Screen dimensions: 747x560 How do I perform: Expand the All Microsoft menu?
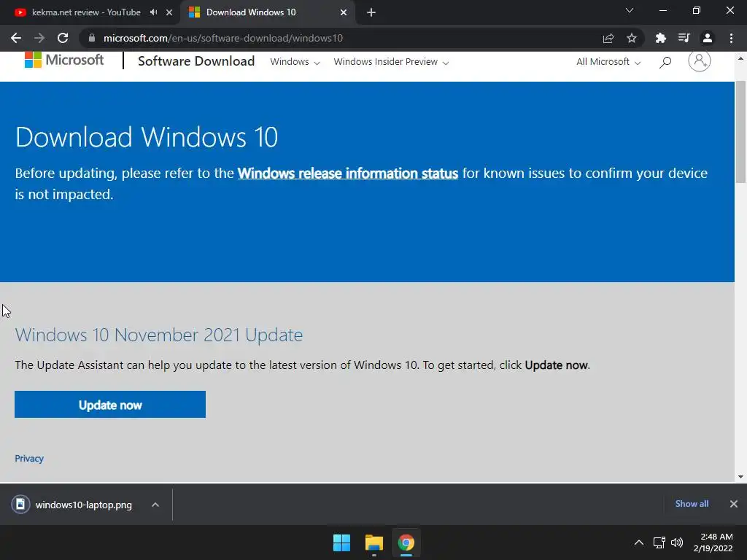(x=608, y=62)
